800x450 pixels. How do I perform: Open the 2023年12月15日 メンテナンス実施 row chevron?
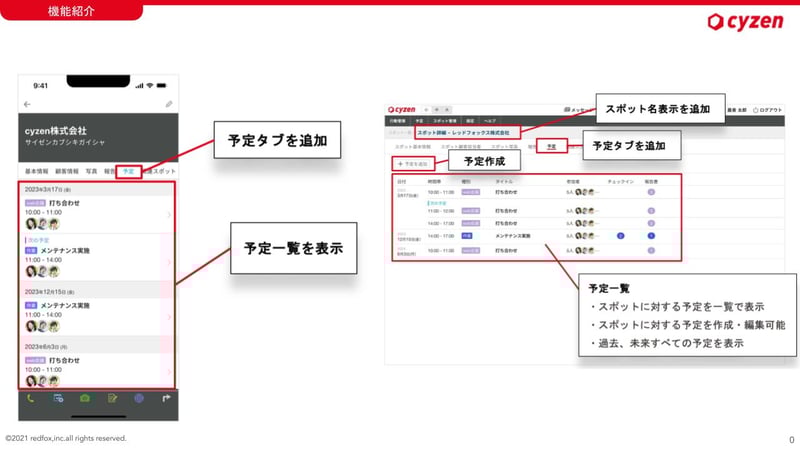[x=169, y=317]
